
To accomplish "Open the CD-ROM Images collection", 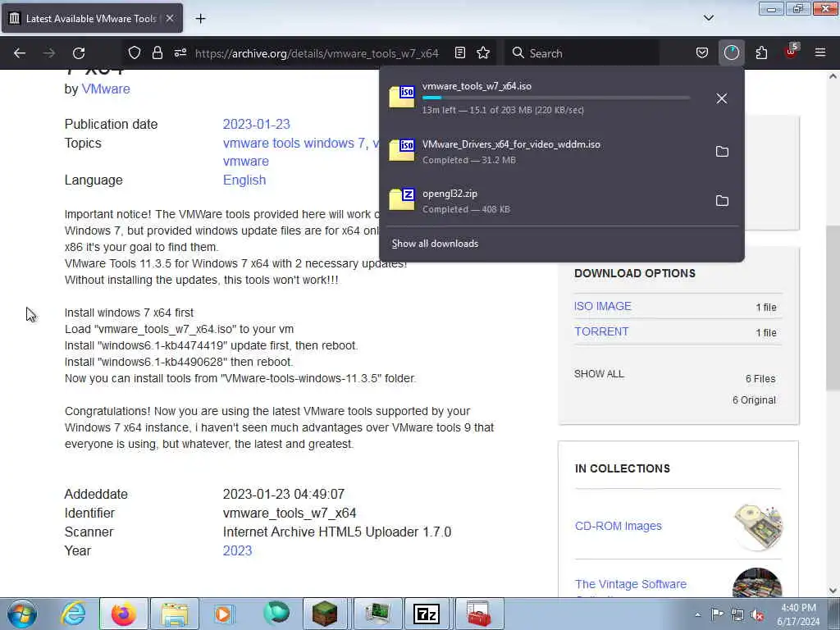I will point(619,526).
